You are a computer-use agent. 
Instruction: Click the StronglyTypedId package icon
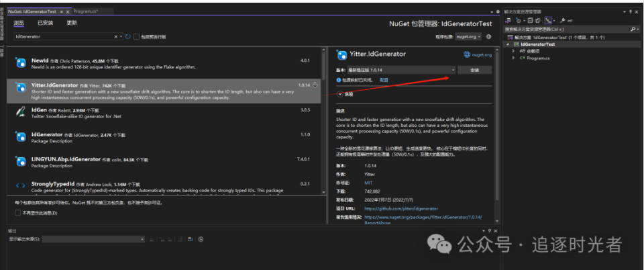coord(21,185)
